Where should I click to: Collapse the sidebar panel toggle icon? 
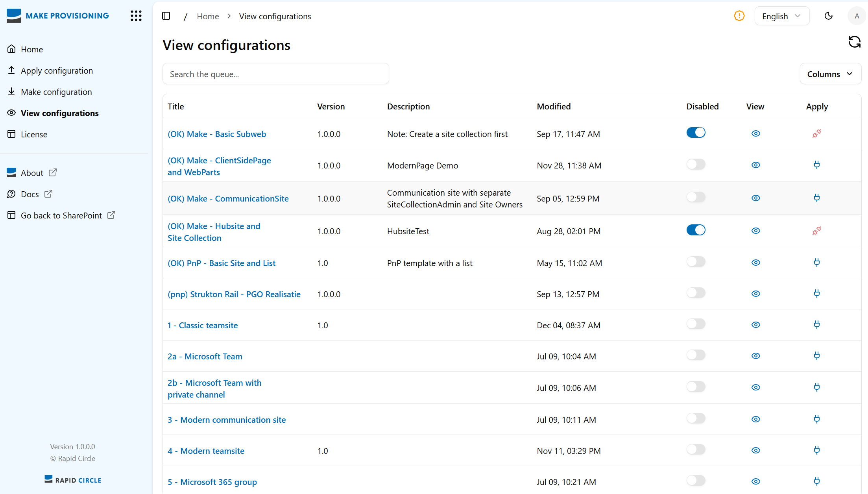[x=166, y=16]
